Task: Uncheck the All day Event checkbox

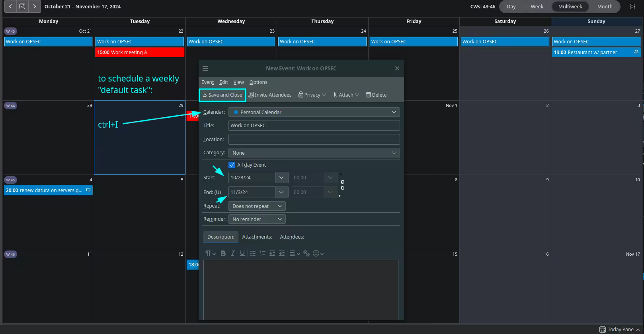Action: click(232, 165)
